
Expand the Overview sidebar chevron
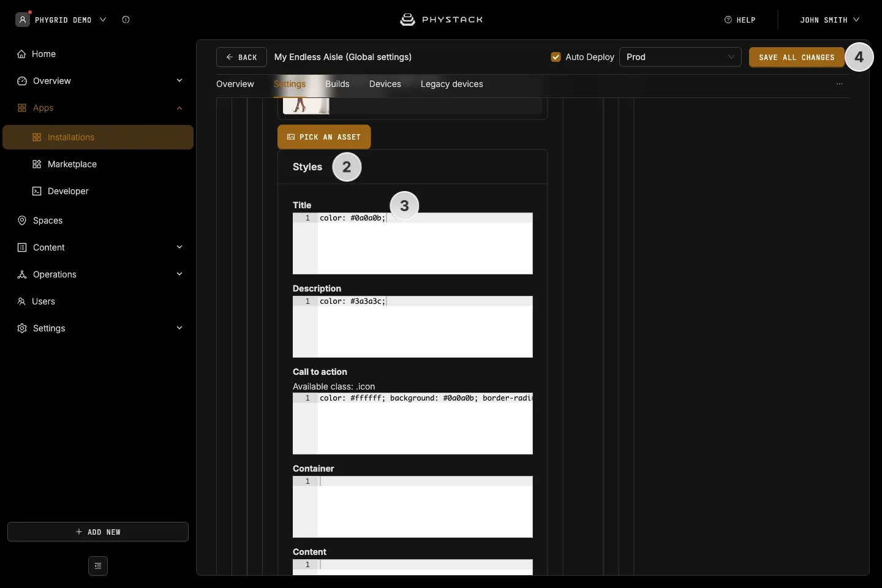coord(179,81)
